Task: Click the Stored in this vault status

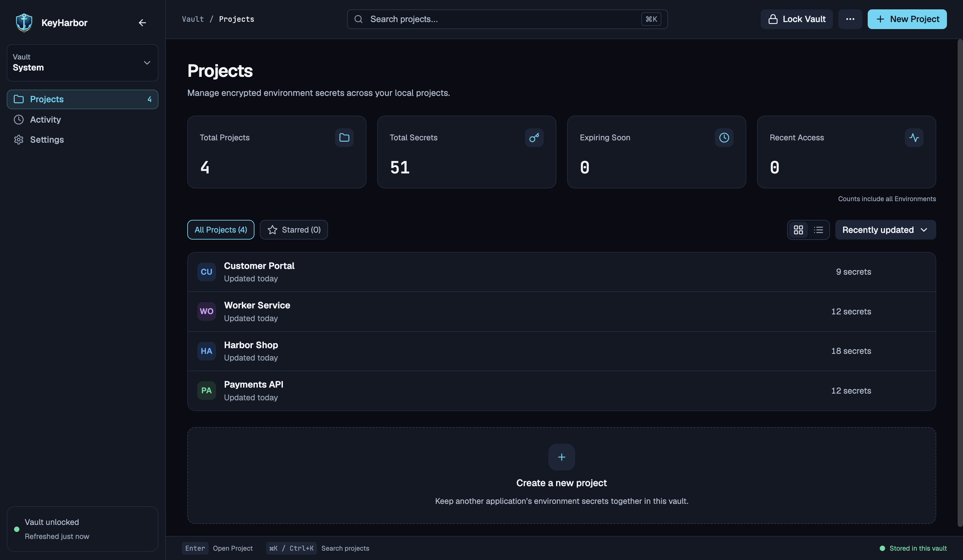Action: (913, 548)
